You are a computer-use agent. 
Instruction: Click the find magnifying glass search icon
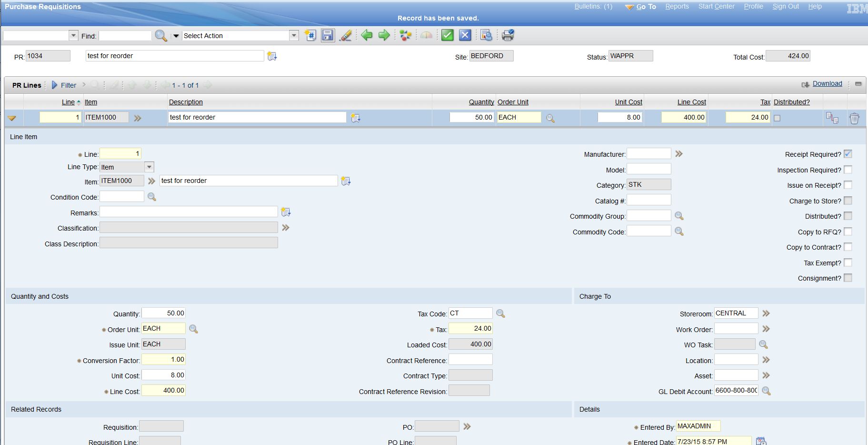click(x=161, y=36)
